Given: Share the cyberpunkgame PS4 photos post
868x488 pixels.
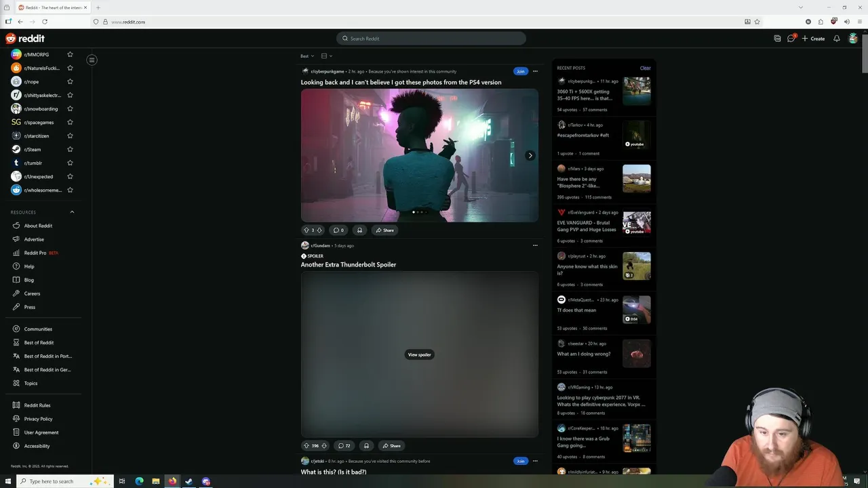Looking at the screenshot, I should pyautogui.click(x=384, y=230).
